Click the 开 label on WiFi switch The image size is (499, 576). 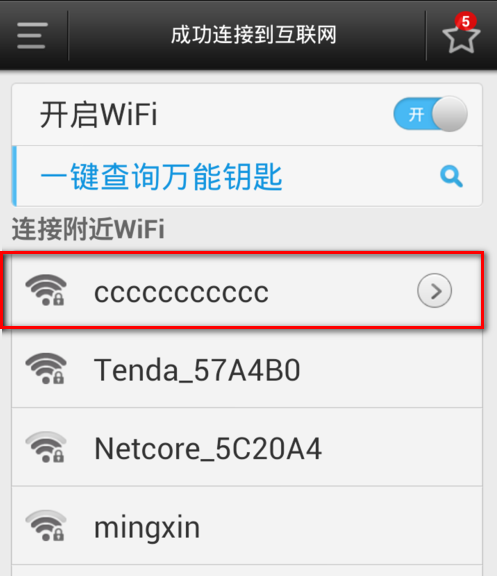point(416,115)
